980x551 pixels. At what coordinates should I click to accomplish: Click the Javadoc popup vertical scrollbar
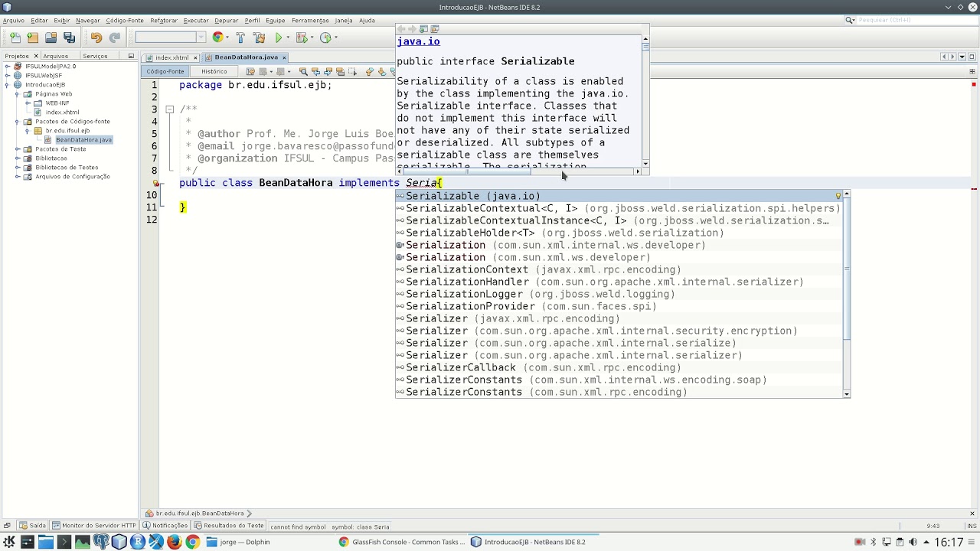point(645,100)
